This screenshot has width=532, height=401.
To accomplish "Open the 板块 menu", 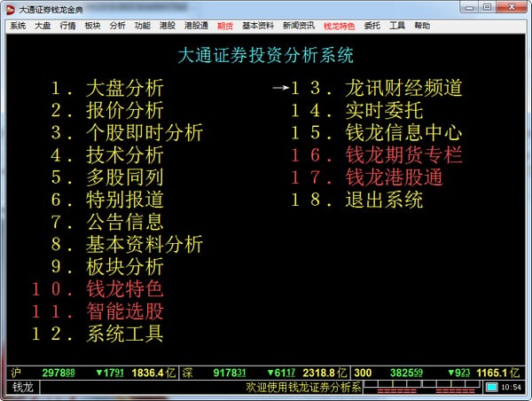I will (x=92, y=26).
